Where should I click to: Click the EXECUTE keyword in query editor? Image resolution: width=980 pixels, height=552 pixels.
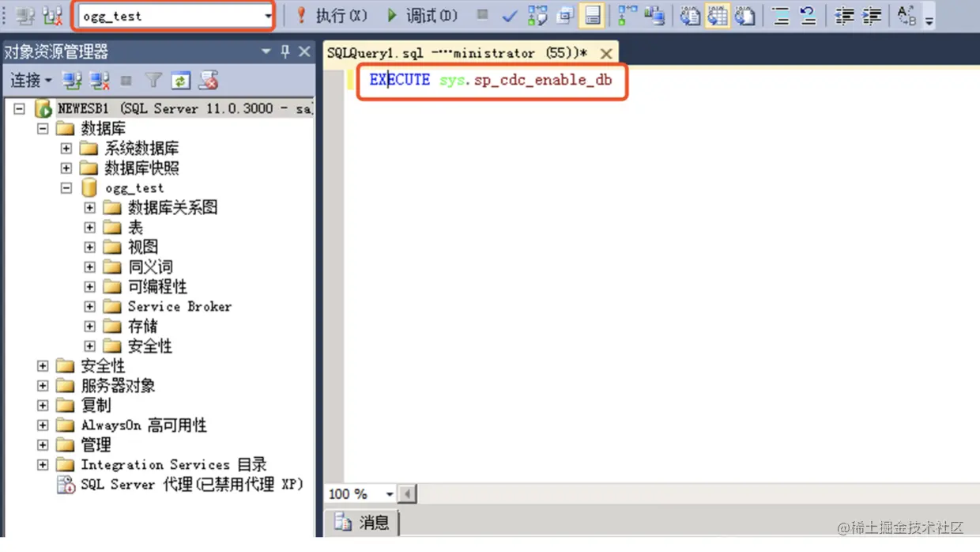(400, 80)
